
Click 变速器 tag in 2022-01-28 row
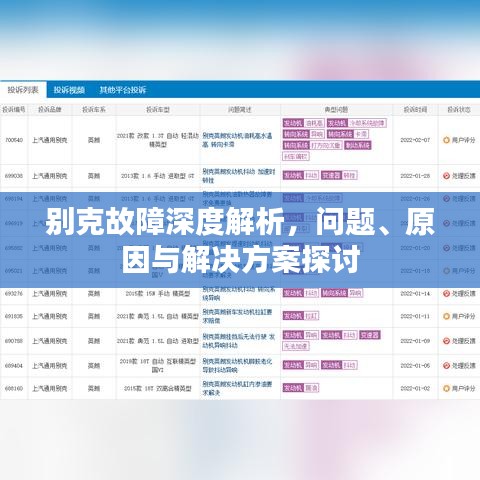pyautogui.click(x=339, y=175)
